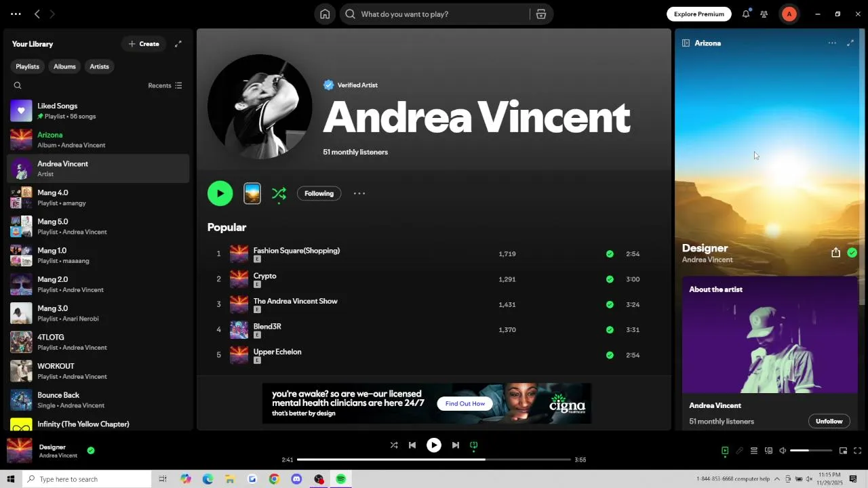Open Lyrics microphone icon
Viewport: 868px width, 488px height.
point(739,451)
